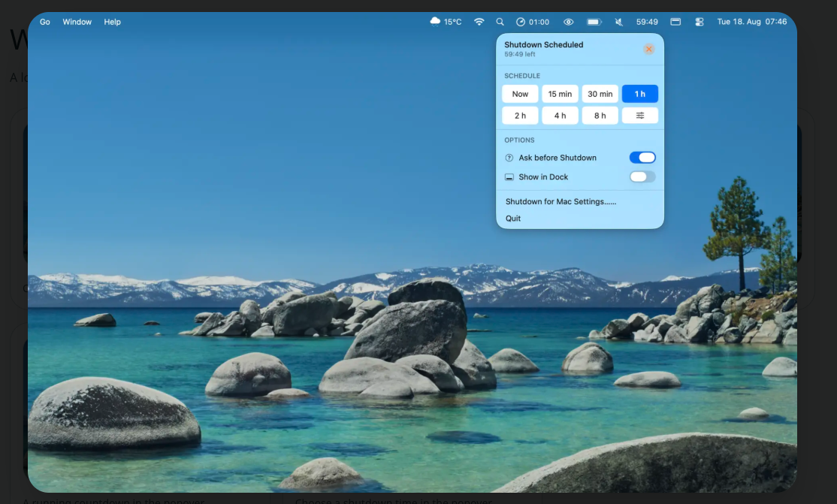
Task: Click the question mark icon beside Ask before Shutdown
Action: tap(509, 158)
